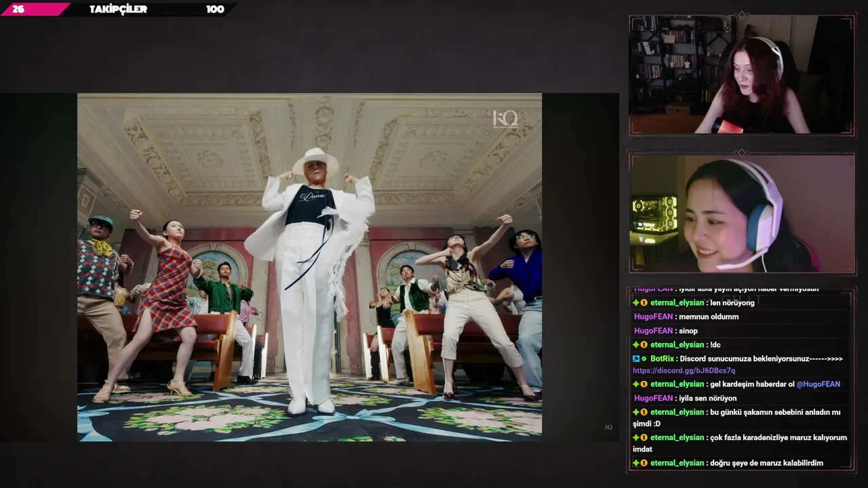Select the BotRix username in chat
The height and width of the screenshot is (488, 868).
point(662,359)
